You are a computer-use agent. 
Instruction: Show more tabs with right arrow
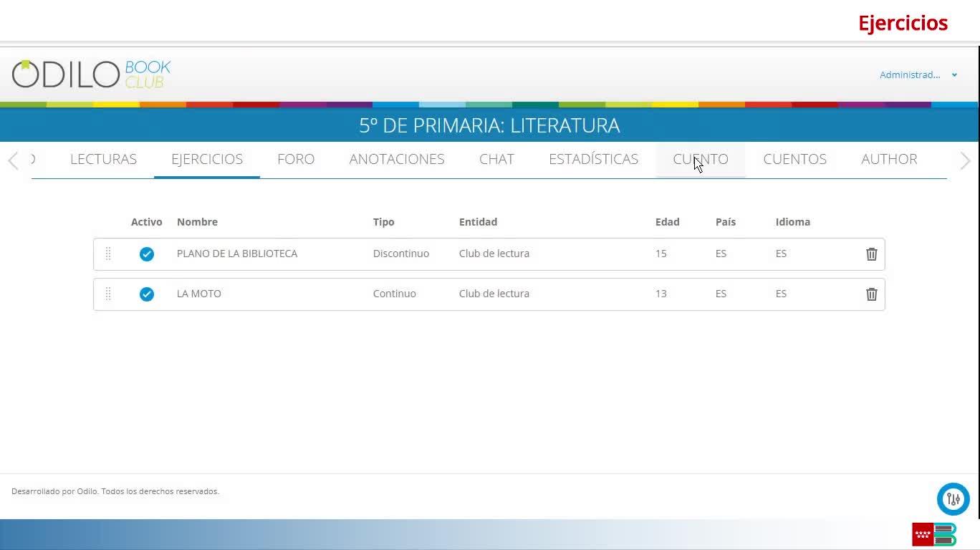pyautogui.click(x=965, y=160)
